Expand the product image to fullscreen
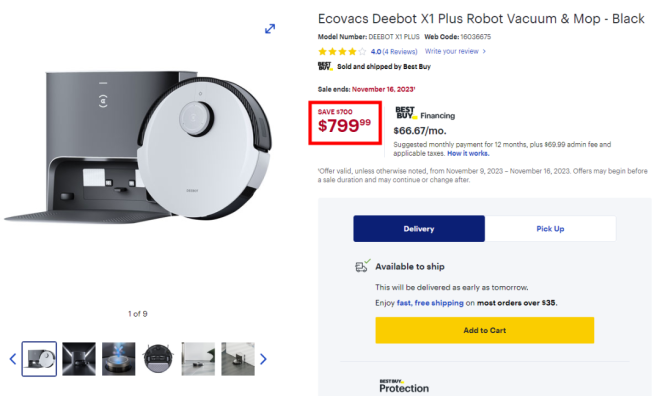This screenshot has width=660, height=396. tap(270, 29)
